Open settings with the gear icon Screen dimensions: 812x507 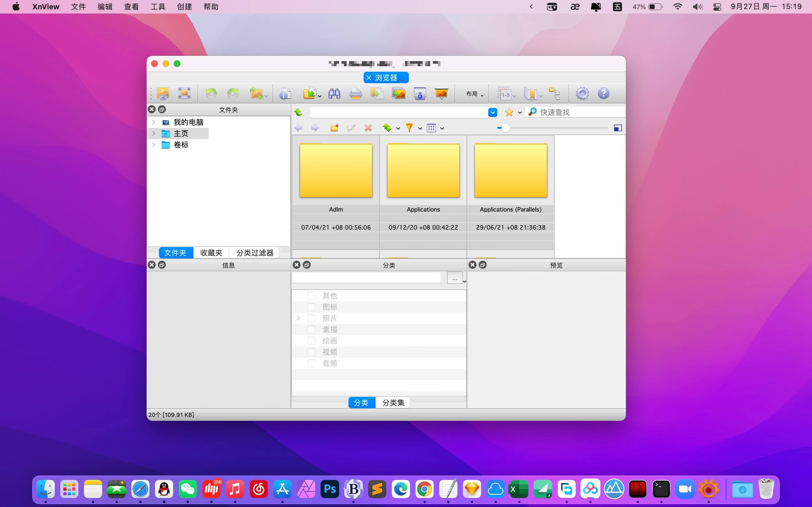click(x=582, y=94)
